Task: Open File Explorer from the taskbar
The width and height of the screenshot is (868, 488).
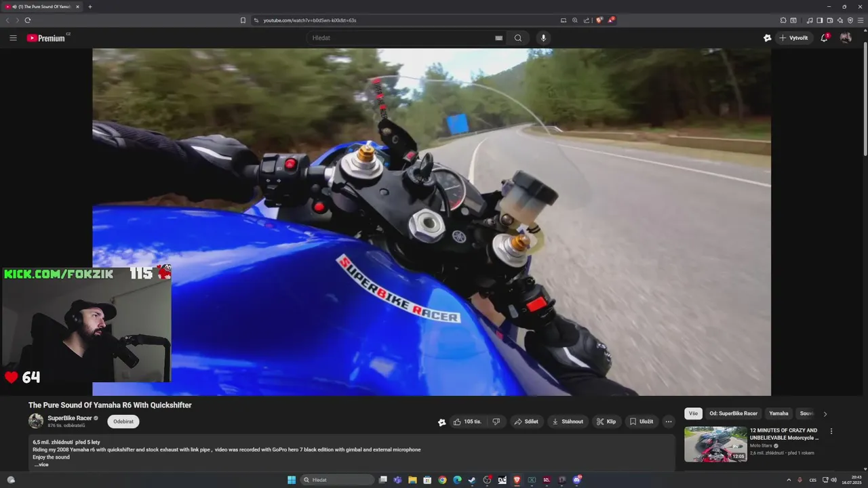Action: coord(412,480)
